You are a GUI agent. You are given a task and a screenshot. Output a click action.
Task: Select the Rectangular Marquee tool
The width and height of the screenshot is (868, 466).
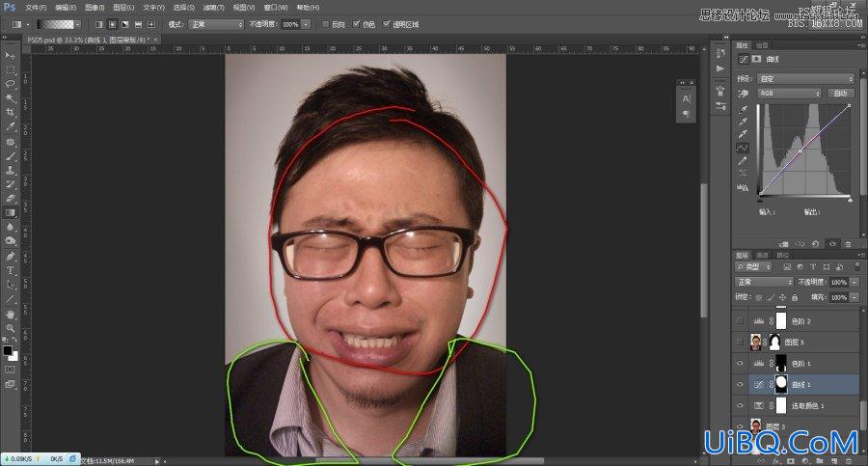[x=10, y=70]
